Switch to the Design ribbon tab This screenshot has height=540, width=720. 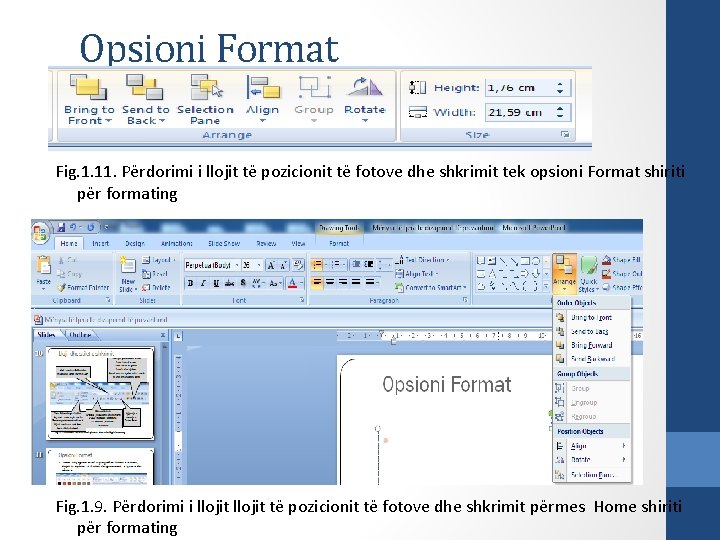pyautogui.click(x=135, y=243)
